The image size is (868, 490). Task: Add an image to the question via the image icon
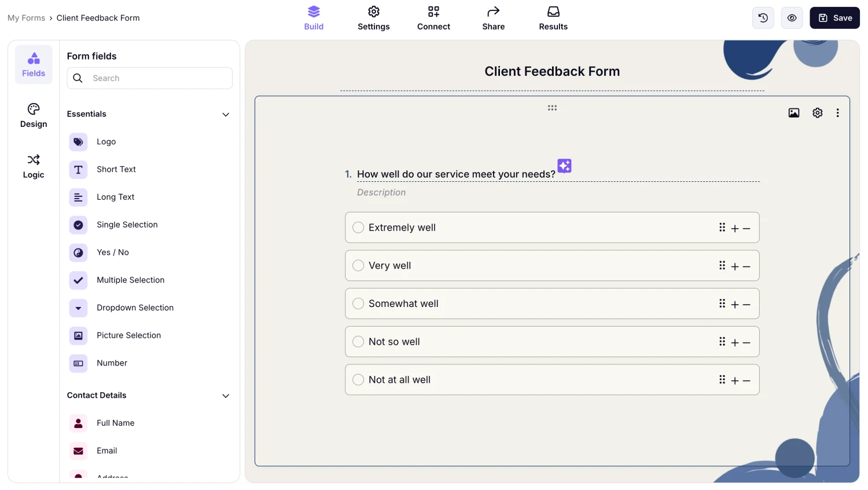(x=793, y=113)
